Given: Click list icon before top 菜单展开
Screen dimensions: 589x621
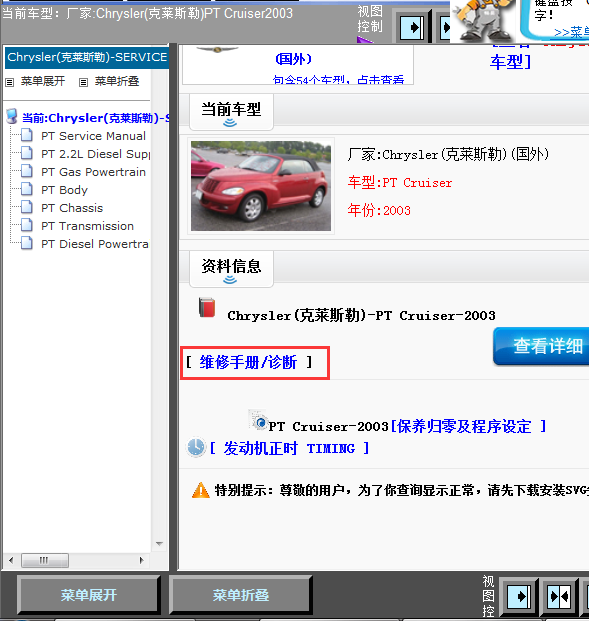Looking at the screenshot, I should click(x=10, y=82).
